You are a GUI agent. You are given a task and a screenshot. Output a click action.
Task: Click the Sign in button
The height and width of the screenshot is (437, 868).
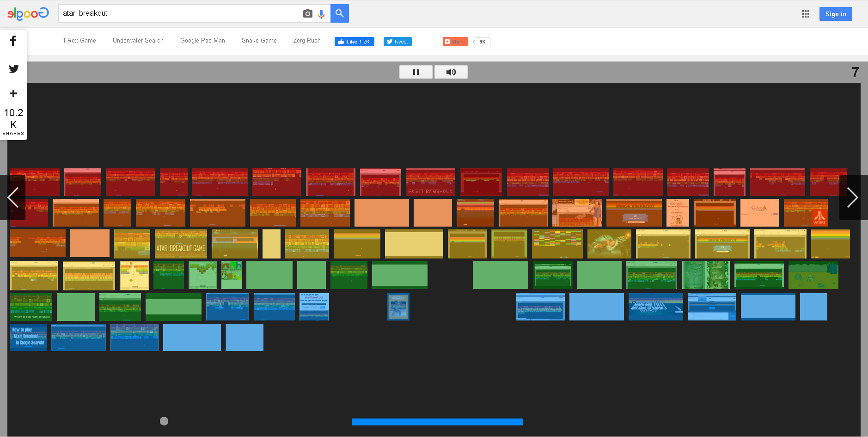(x=836, y=14)
